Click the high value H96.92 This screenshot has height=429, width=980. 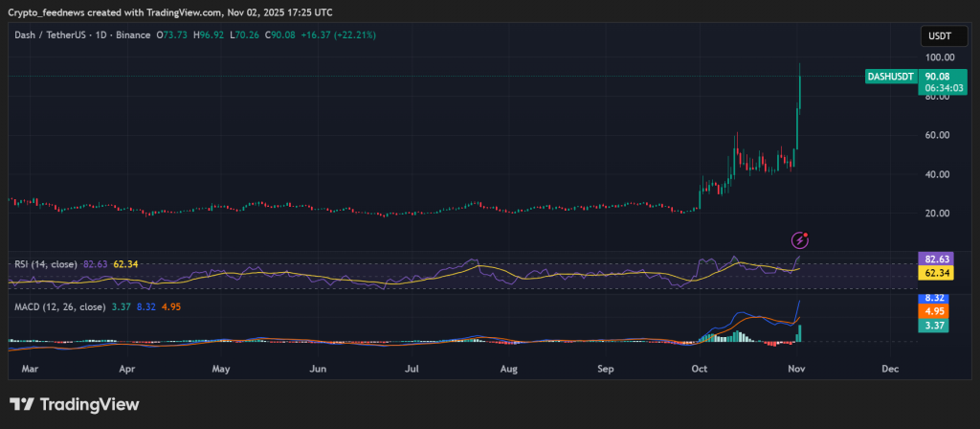pyautogui.click(x=208, y=35)
